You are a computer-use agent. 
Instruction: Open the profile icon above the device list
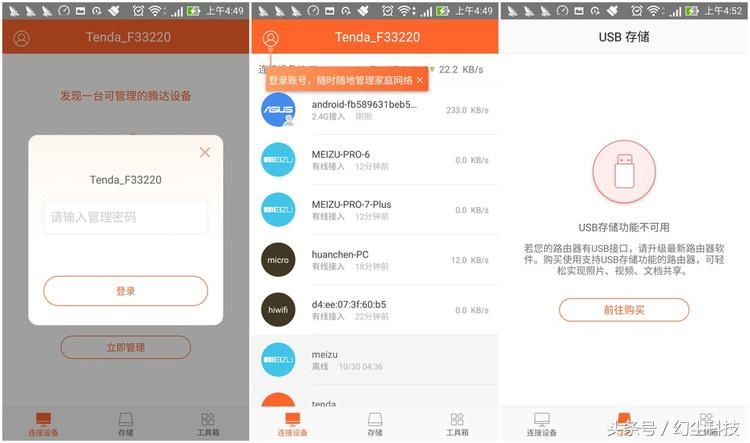click(270, 38)
